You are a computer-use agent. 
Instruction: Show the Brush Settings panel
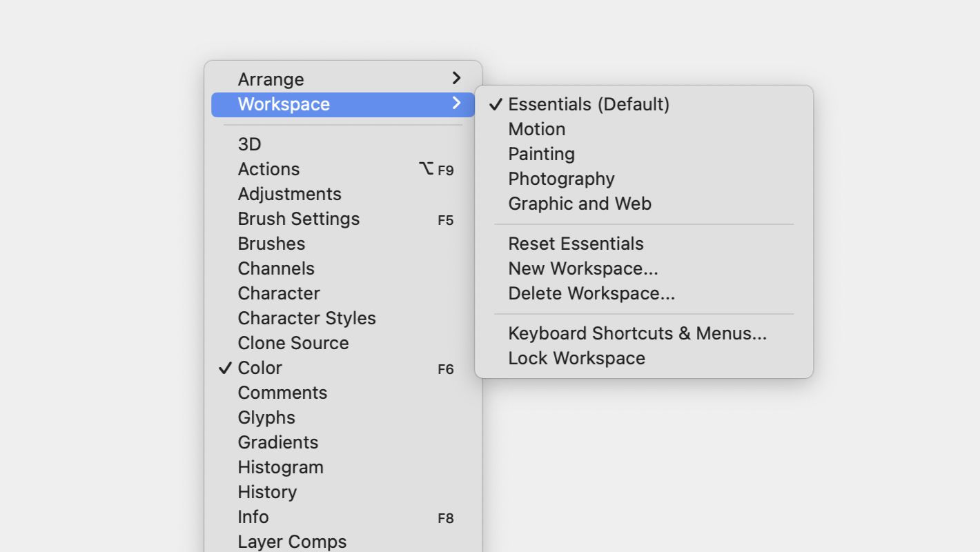pos(298,219)
